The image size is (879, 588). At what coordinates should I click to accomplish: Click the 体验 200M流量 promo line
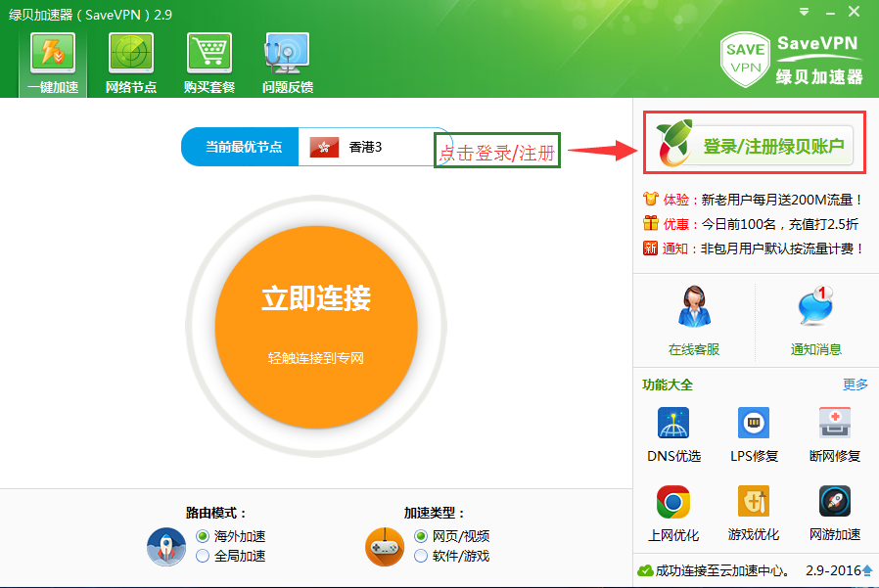coord(753,200)
